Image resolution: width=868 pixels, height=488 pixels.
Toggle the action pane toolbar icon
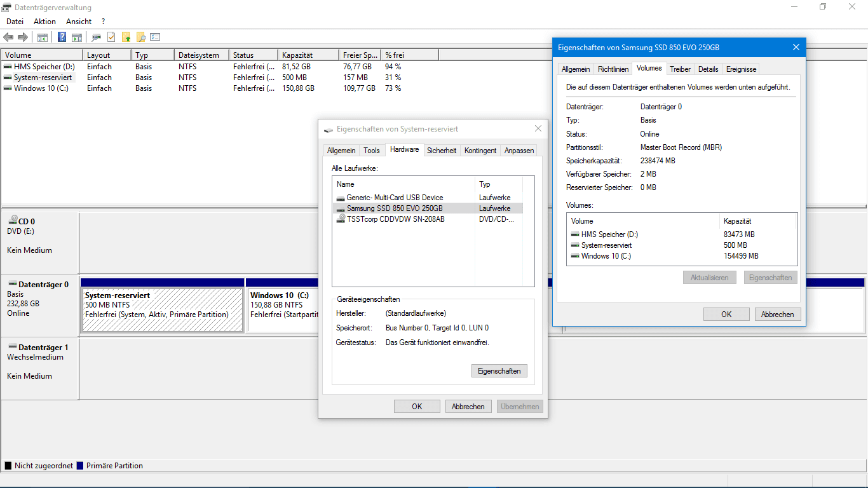[x=77, y=37]
